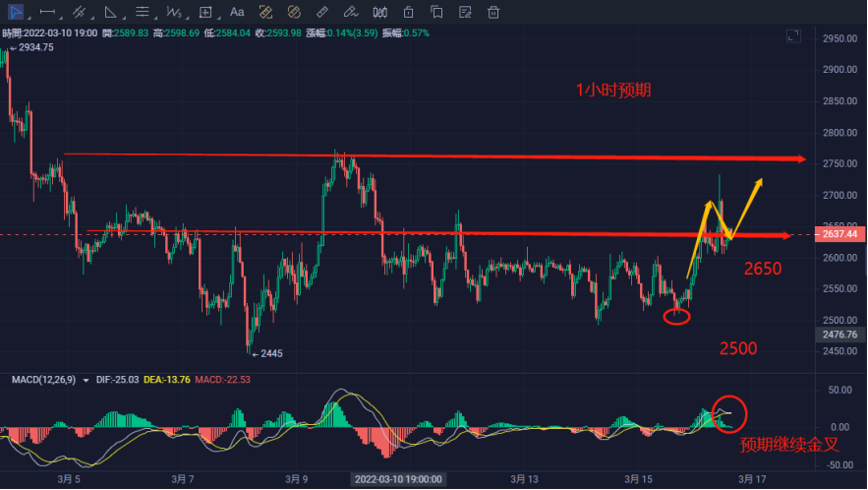Toggle the first orange magnet link icon
Screen dimensions: 868x490
(x=265, y=12)
